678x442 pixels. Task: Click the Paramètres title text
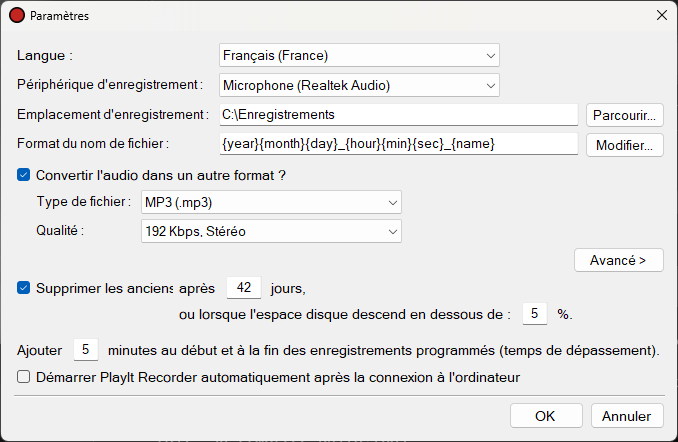point(59,16)
